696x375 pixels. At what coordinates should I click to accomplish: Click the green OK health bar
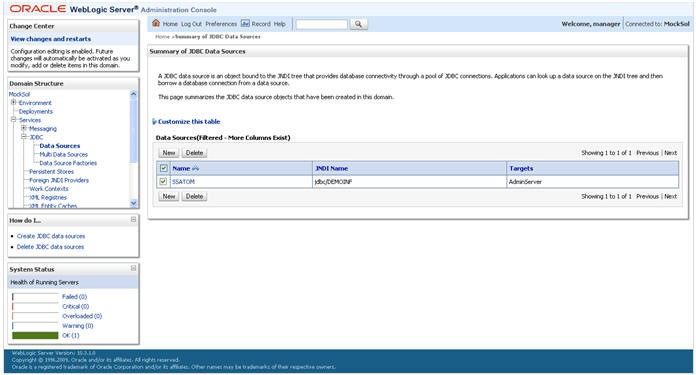point(35,336)
